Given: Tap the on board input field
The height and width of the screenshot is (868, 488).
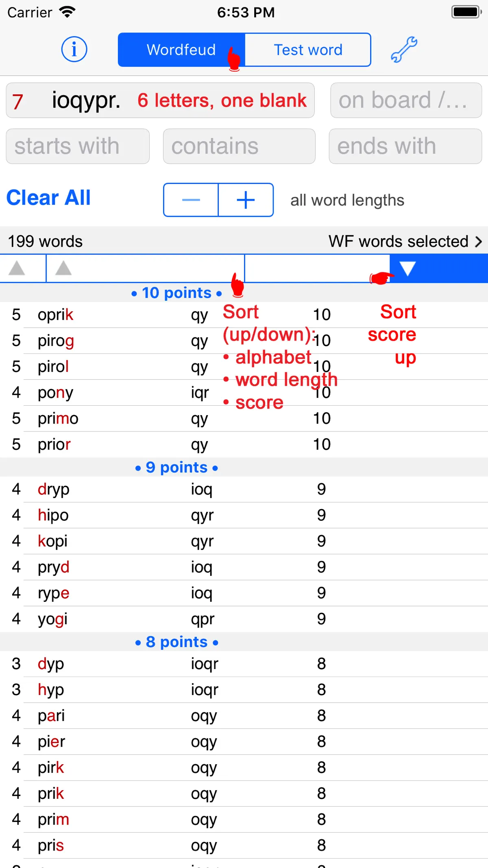Looking at the screenshot, I should click(406, 101).
